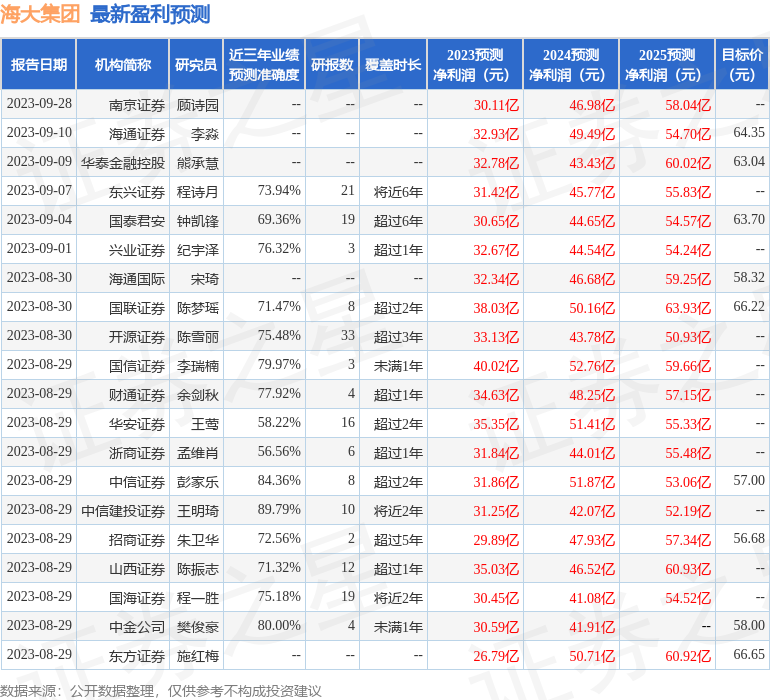770x700 pixels.
Task: Click the 华泰金融控股 institution cell
Action: (123, 163)
